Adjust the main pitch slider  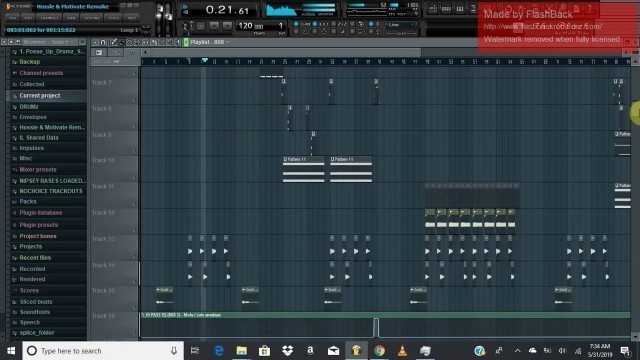click(x=168, y=18)
